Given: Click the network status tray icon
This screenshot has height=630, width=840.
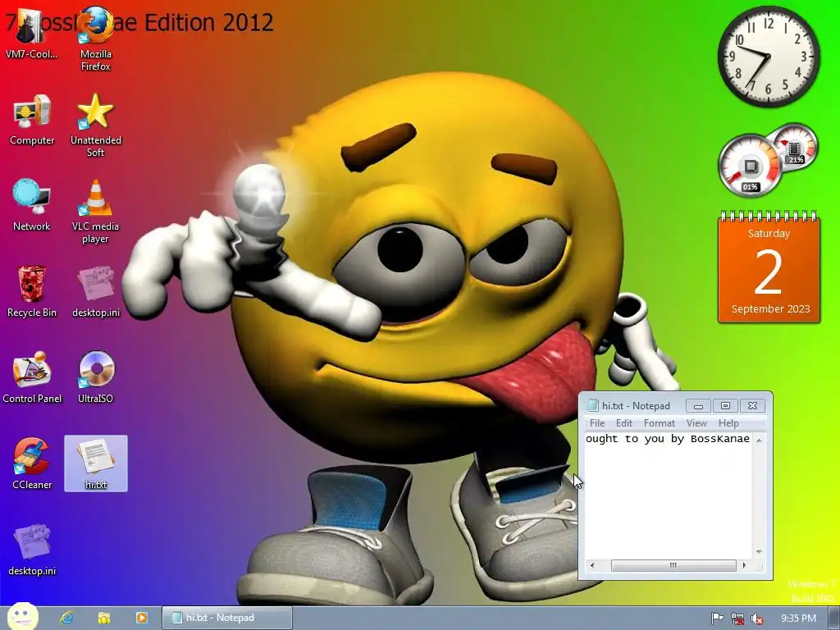Looking at the screenshot, I should (737, 619).
